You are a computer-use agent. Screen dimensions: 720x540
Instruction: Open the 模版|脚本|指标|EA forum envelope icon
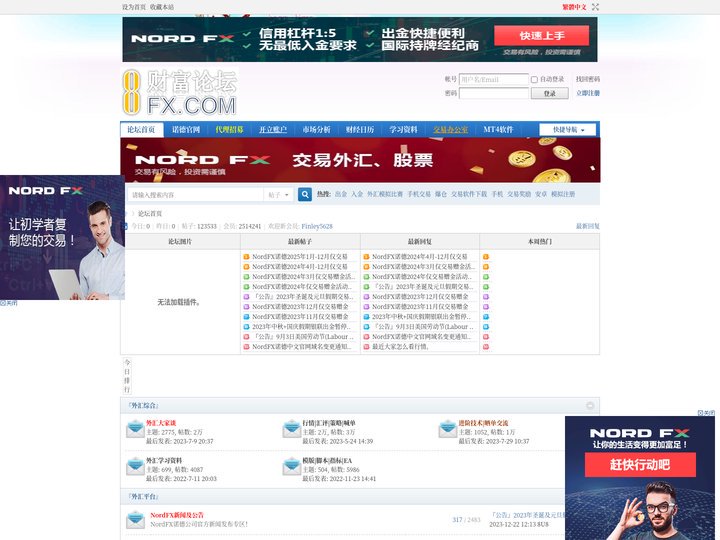click(x=292, y=466)
